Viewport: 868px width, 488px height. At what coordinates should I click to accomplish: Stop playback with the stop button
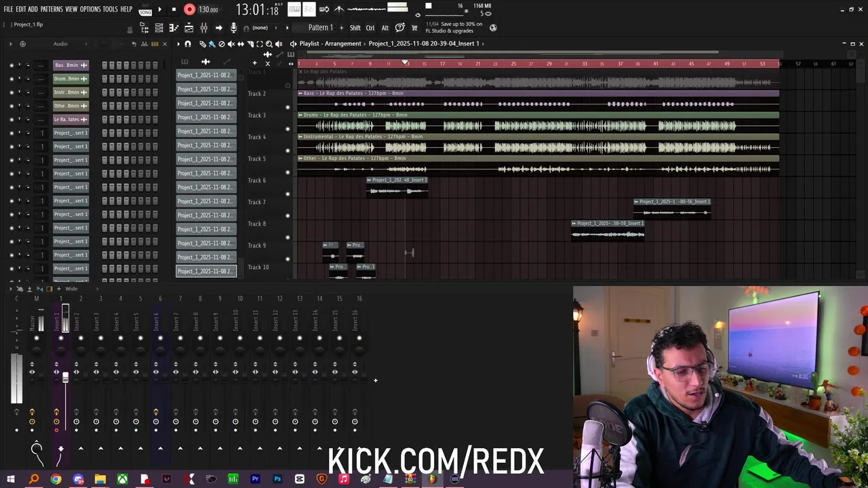174,9
